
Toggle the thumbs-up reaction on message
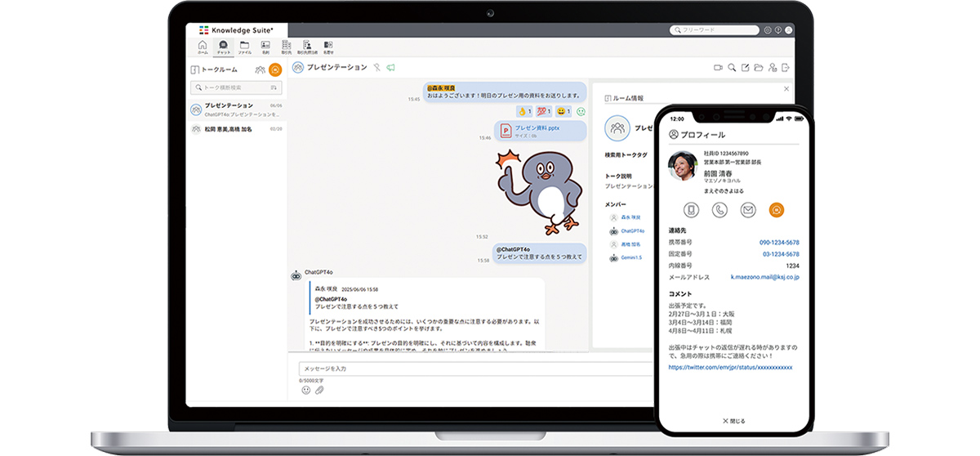[x=524, y=111]
